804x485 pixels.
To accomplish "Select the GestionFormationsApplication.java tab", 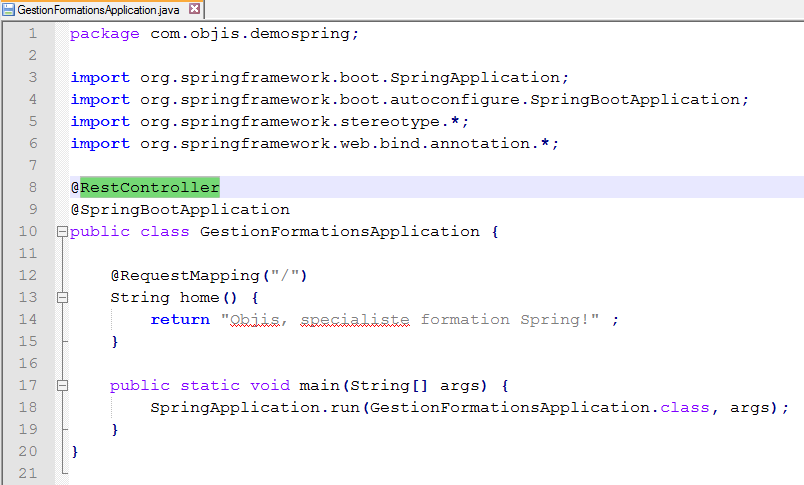I will pos(102,9).
